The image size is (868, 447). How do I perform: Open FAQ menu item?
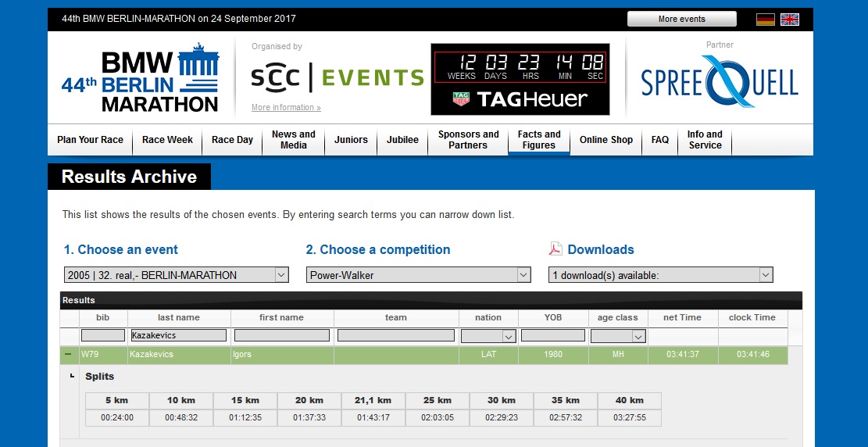tap(660, 140)
